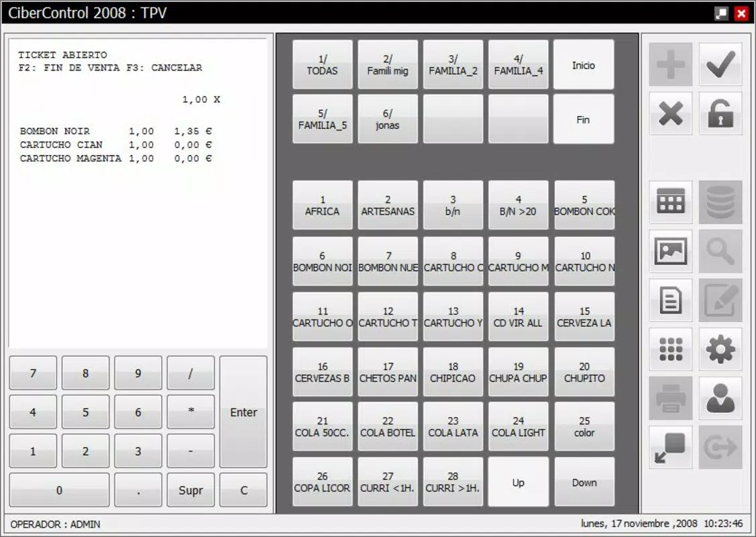This screenshot has height=537, width=756.
Task: Select family tab 5/ FAMILIA_5
Action: [323, 119]
